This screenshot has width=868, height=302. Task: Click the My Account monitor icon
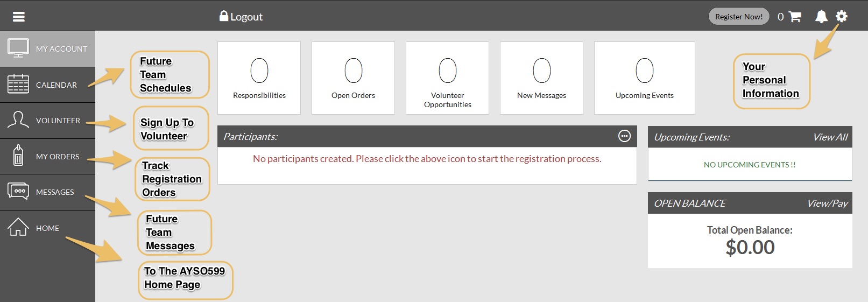pos(18,48)
